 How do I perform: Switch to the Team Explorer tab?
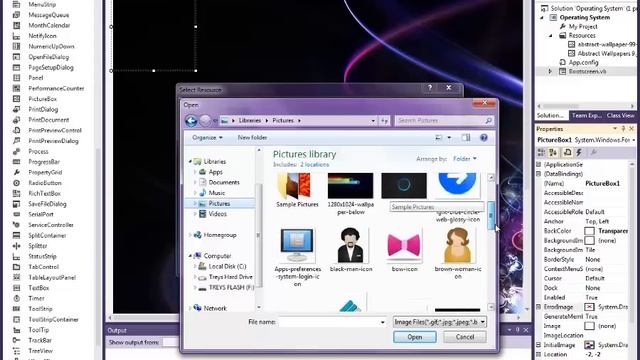587,116
